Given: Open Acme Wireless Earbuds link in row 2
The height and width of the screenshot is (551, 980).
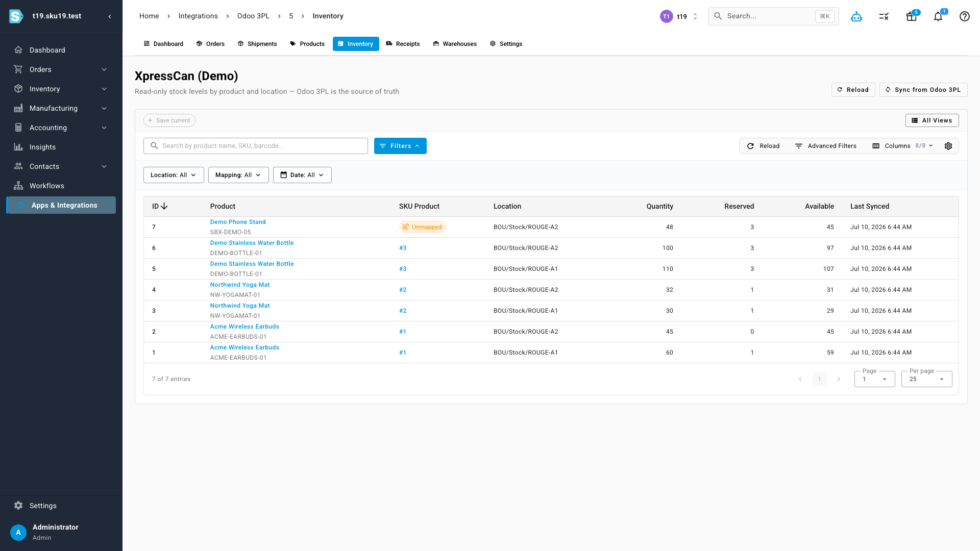Looking at the screenshot, I should coord(244,327).
